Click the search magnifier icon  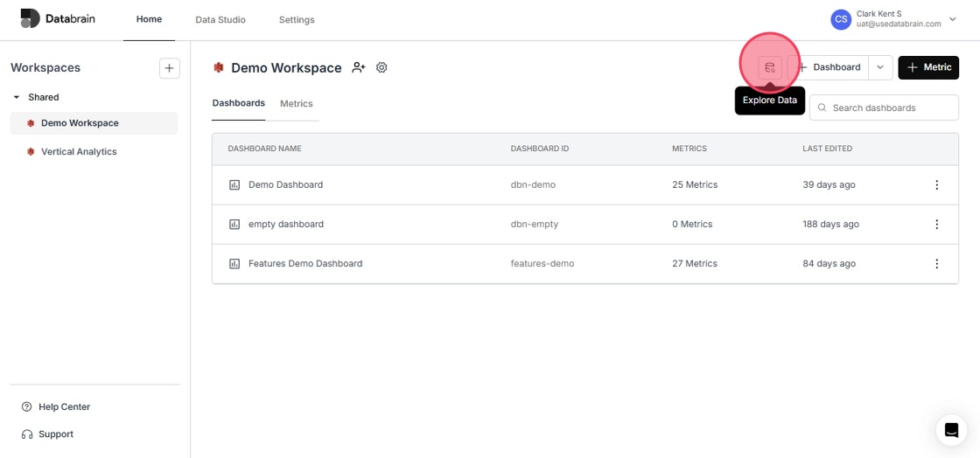click(822, 108)
